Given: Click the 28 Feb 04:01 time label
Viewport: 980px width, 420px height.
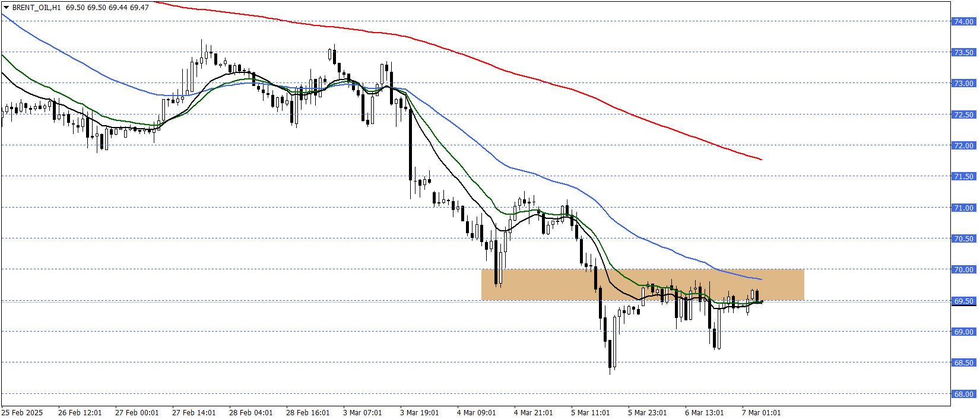Looking at the screenshot, I should point(251,412).
